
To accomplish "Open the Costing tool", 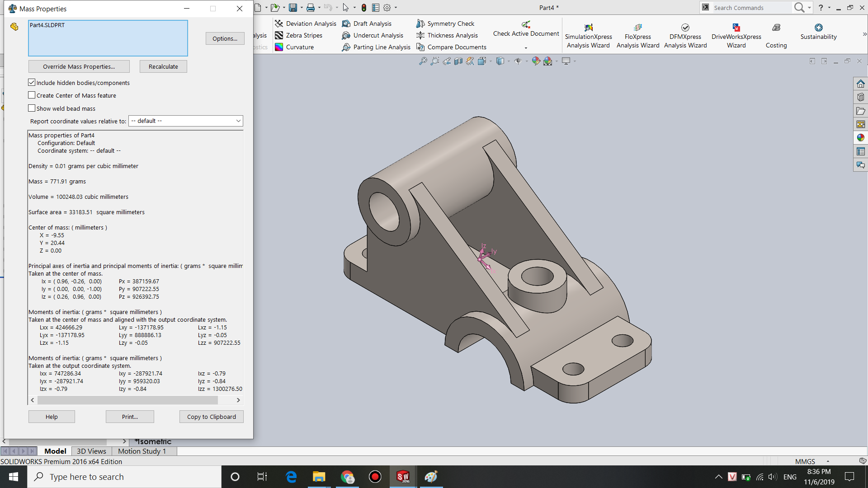I will (776, 36).
